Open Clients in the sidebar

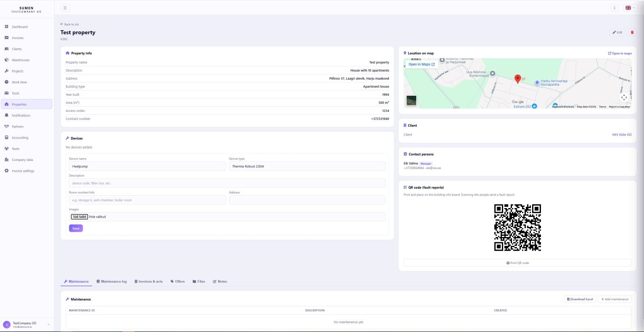(x=27, y=49)
